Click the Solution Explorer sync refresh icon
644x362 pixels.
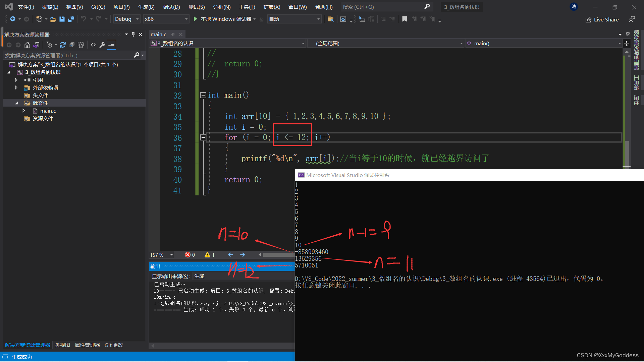(63, 45)
